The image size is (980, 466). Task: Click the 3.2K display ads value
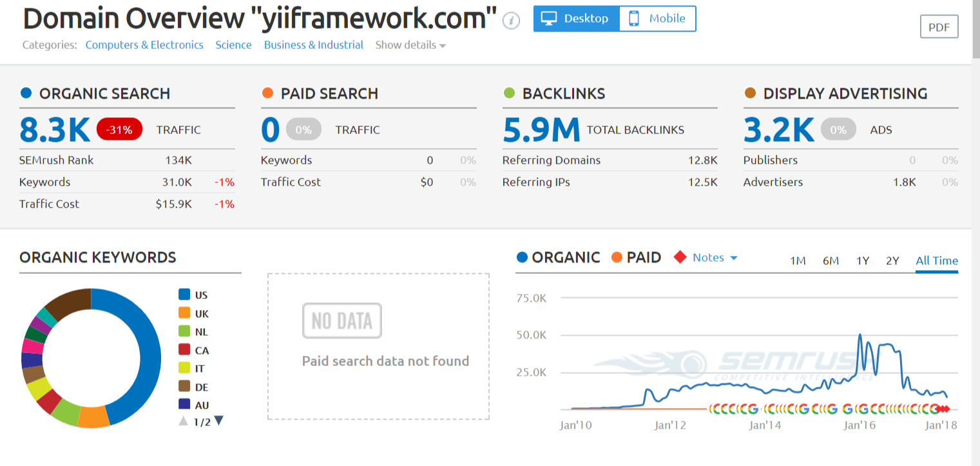click(x=779, y=130)
